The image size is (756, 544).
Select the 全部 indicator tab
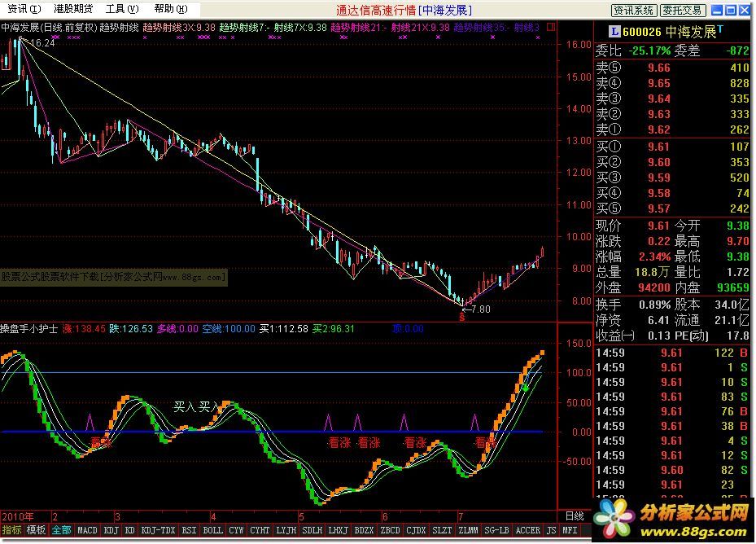[x=61, y=530]
